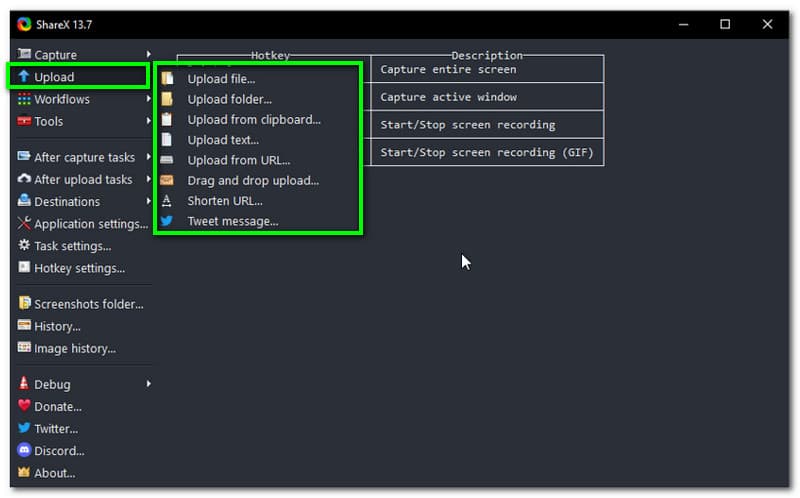Click the Debug traffic cone icon
Image resolution: width=800 pixels, height=498 pixels.
click(23, 383)
